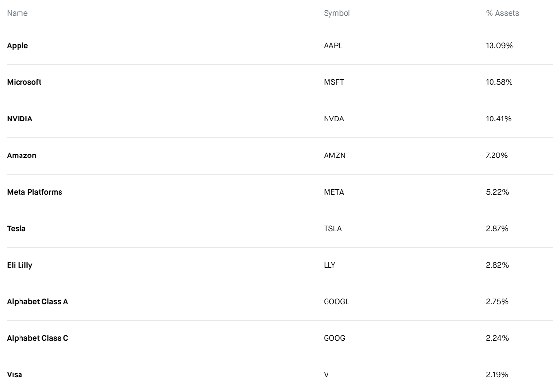The height and width of the screenshot is (392, 553).
Task: Sort by the Symbol column header
Action: 337,13
